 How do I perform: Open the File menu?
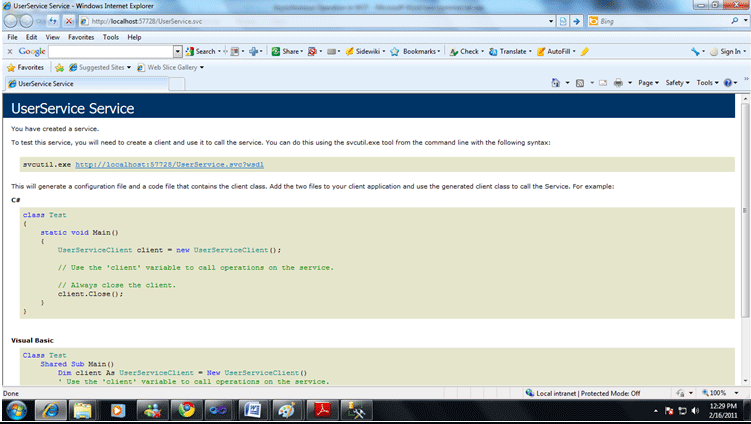(12, 37)
